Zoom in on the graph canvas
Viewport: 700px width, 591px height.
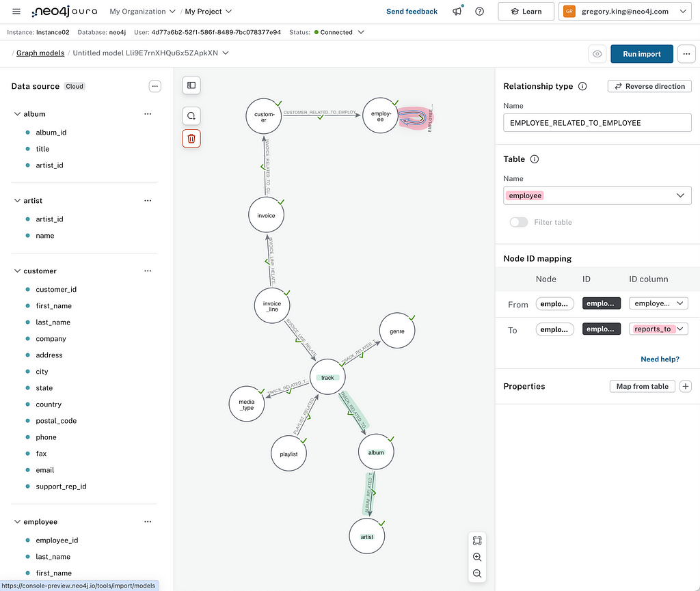click(x=477, y=558)
